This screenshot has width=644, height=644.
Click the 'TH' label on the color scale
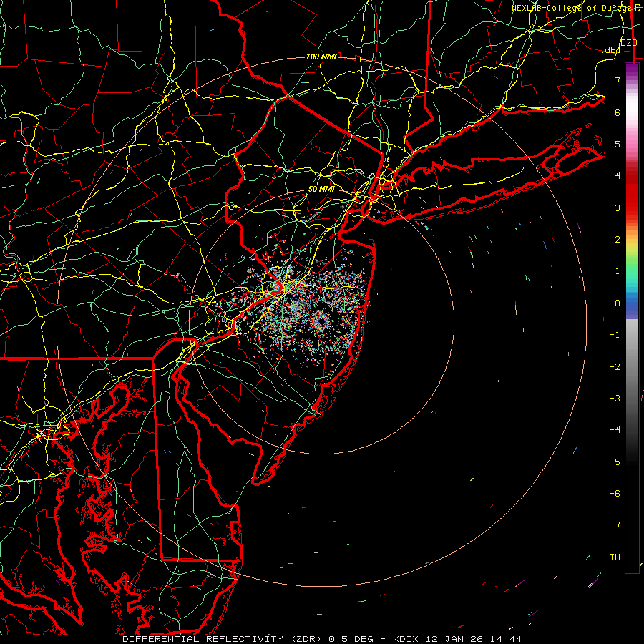615,557
